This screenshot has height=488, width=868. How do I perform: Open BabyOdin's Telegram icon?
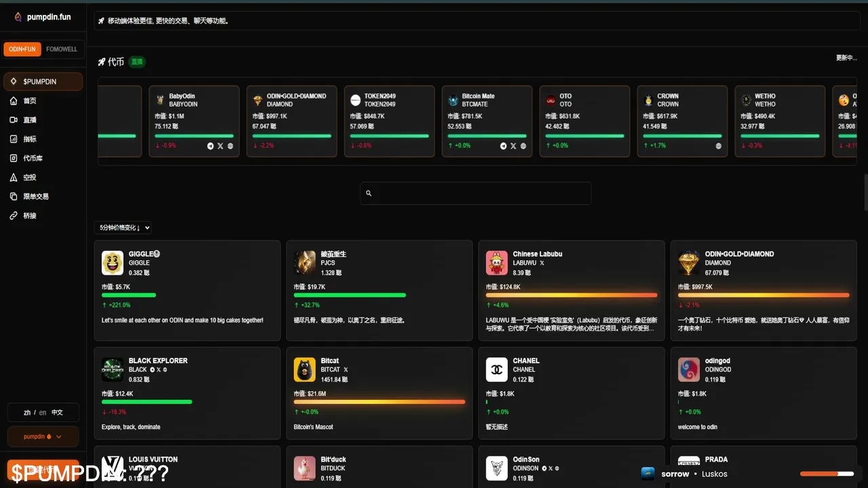[210, 146]
